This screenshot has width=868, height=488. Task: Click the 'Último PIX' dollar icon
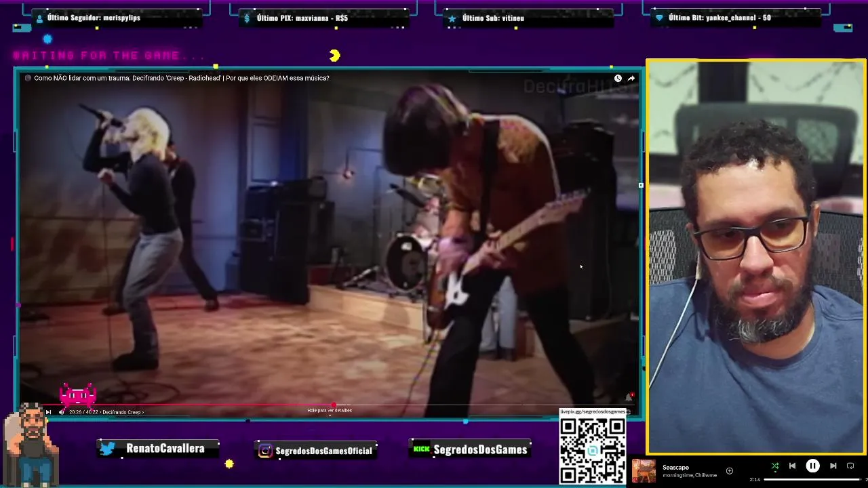(248, 18)
